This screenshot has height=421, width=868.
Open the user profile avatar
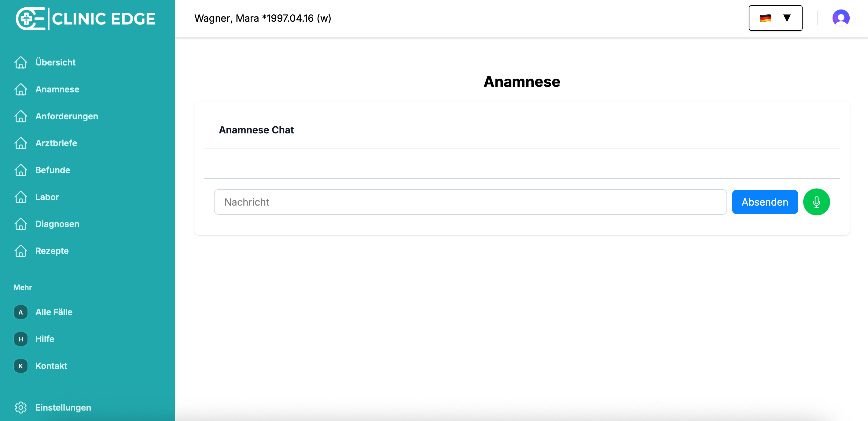coord(840,18)
